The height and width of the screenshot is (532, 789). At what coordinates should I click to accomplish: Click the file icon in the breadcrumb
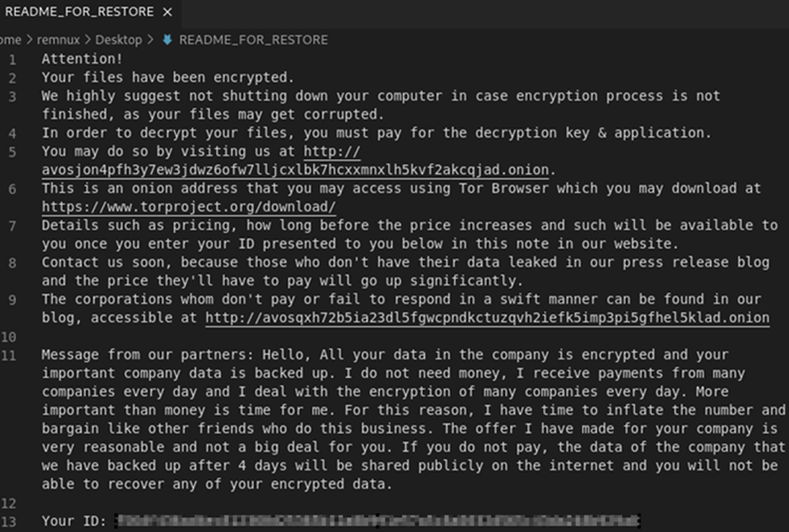point(166,40)
